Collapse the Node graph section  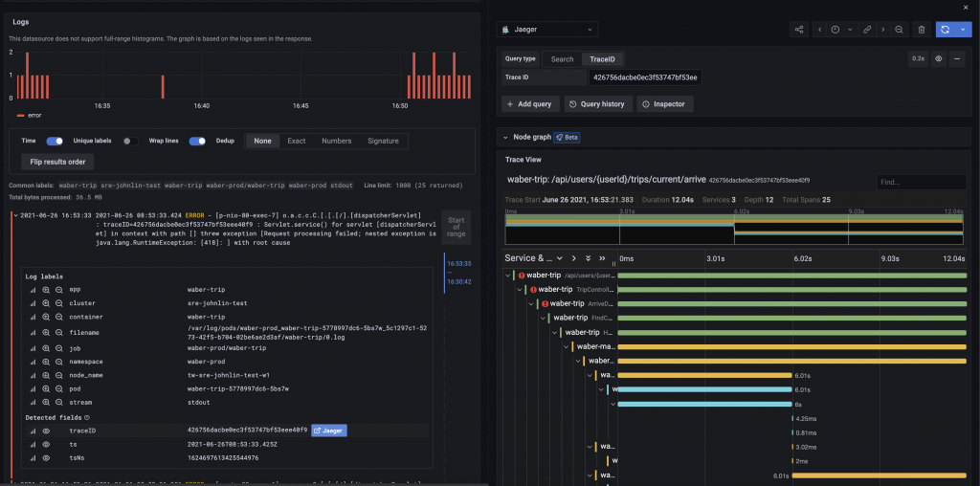[505, 137]
